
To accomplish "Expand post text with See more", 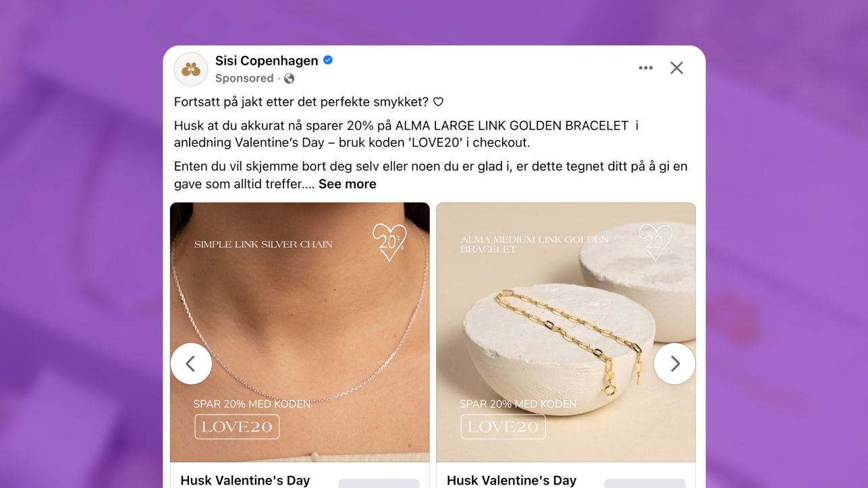I will (348, 184).
